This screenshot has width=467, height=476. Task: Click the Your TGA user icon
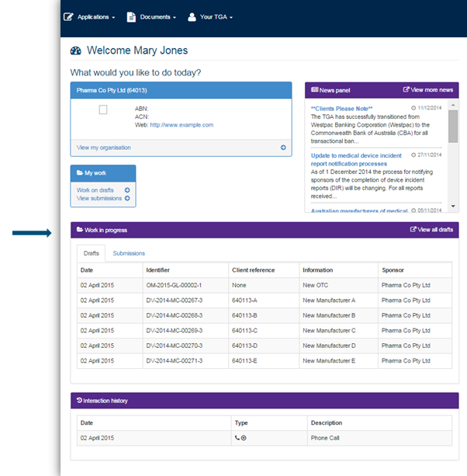192,16
